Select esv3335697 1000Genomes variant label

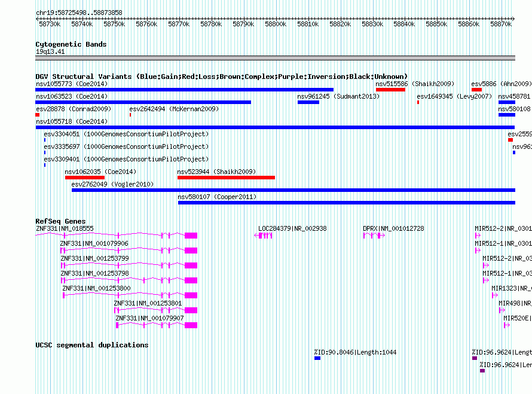pos(126,146)
